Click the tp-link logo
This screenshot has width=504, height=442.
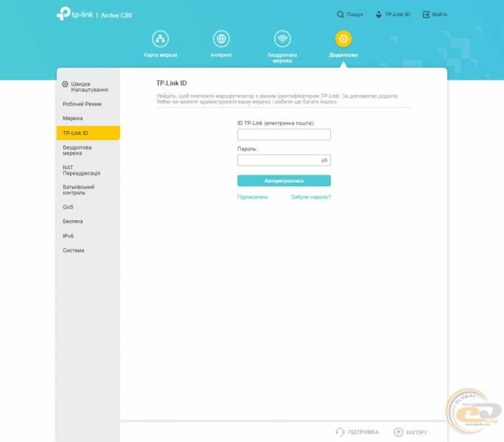(x=75, y=14)
